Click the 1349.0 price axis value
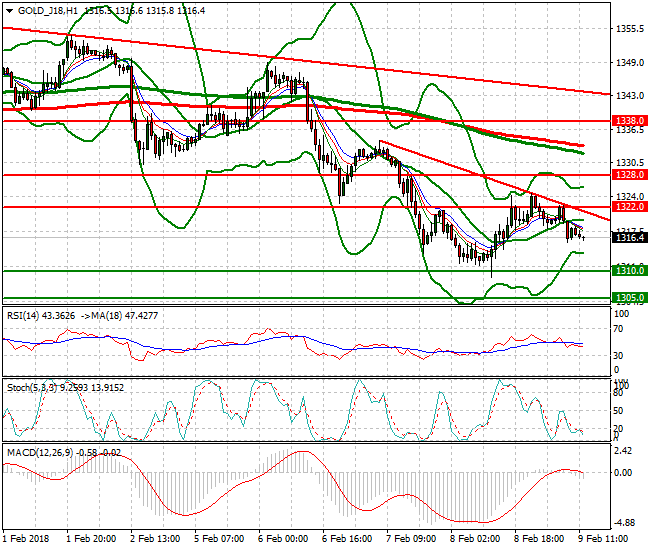 click(630, 63)
